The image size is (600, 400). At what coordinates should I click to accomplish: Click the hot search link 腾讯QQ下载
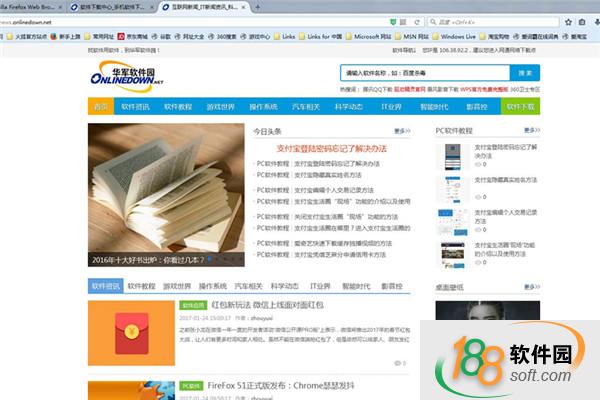click(x=377, y=89)
